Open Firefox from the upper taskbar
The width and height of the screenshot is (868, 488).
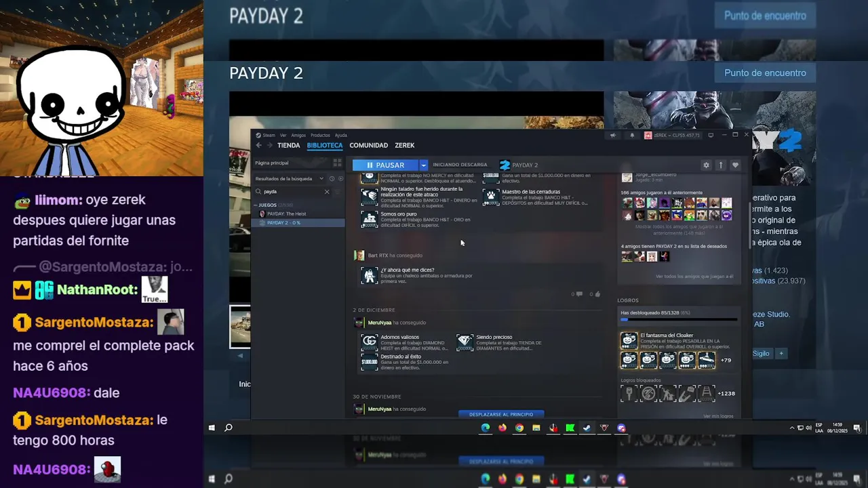(x=502, y=428)
